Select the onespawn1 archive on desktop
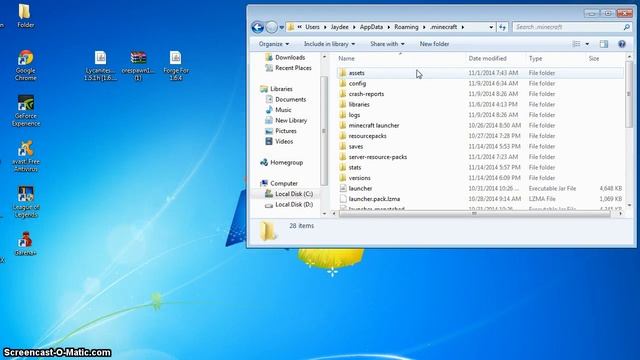 138,65
